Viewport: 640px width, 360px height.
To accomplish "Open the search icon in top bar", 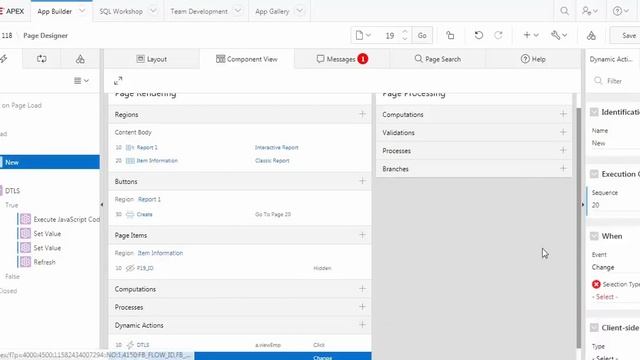I will tap(564, 11).
